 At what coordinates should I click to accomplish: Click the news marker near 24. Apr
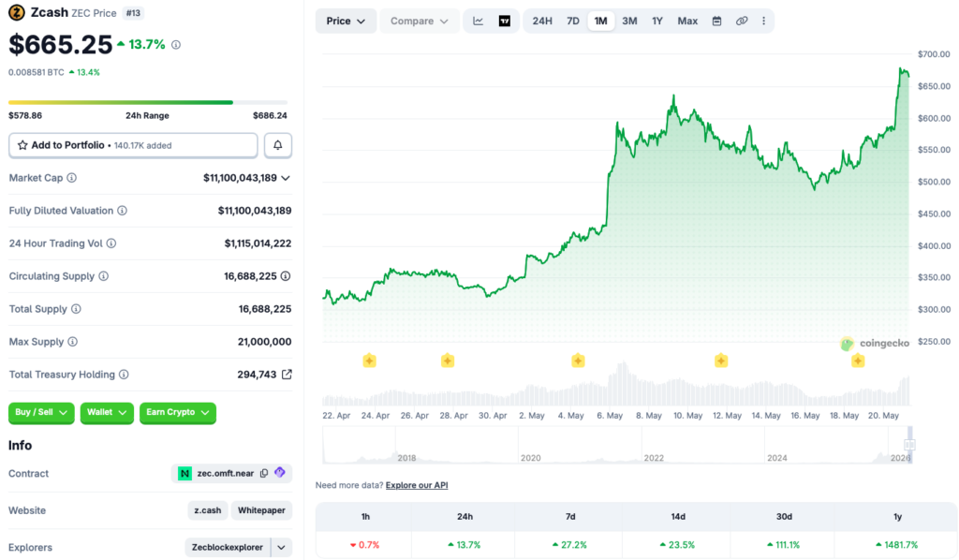tap(369, 361)
